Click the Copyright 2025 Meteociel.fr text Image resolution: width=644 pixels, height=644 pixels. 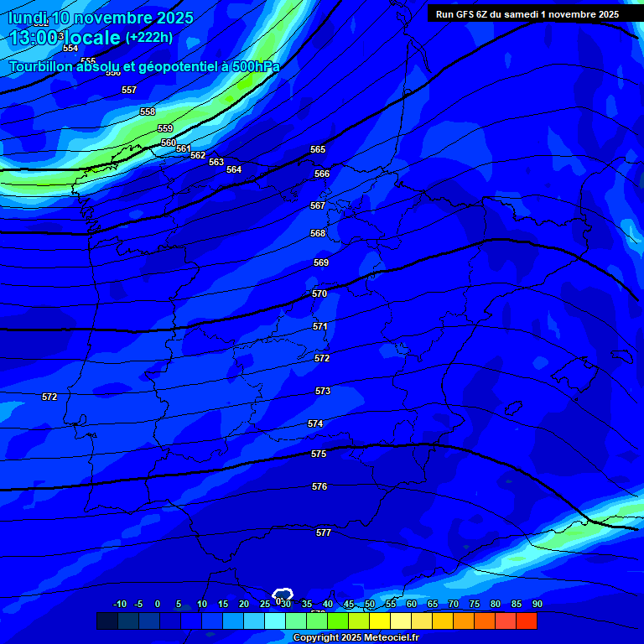(x=356, y=637)
